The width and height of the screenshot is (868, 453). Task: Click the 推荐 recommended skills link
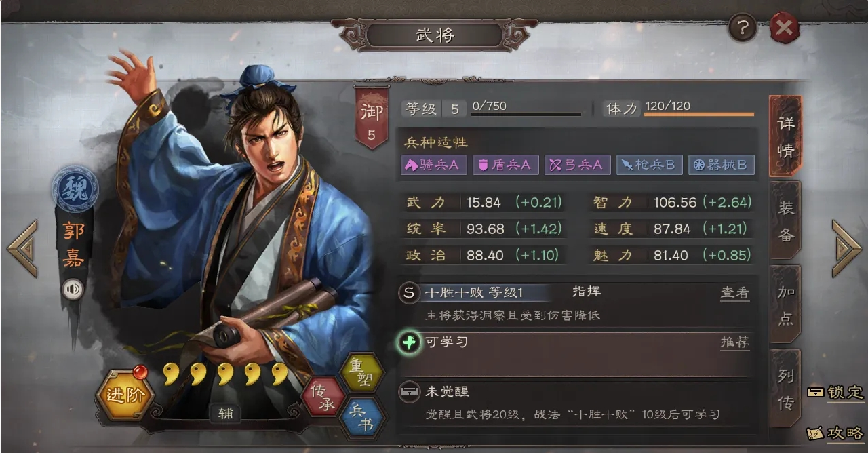tap(735, 342)
